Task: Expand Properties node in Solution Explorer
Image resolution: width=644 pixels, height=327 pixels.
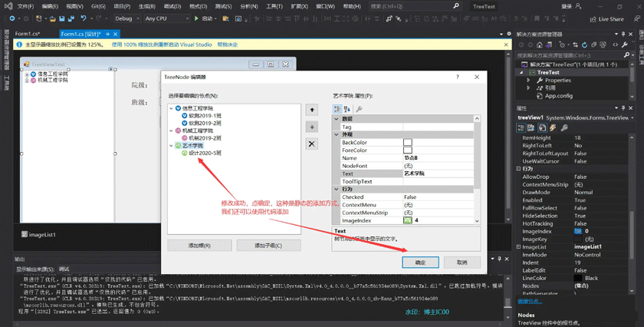Action: 528,80
